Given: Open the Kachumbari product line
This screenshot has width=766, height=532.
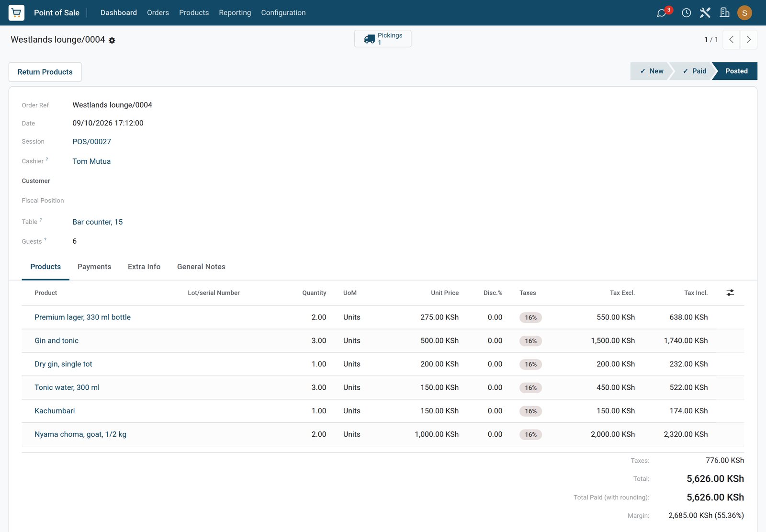Looking at the screenshot, I should [55, 411].
